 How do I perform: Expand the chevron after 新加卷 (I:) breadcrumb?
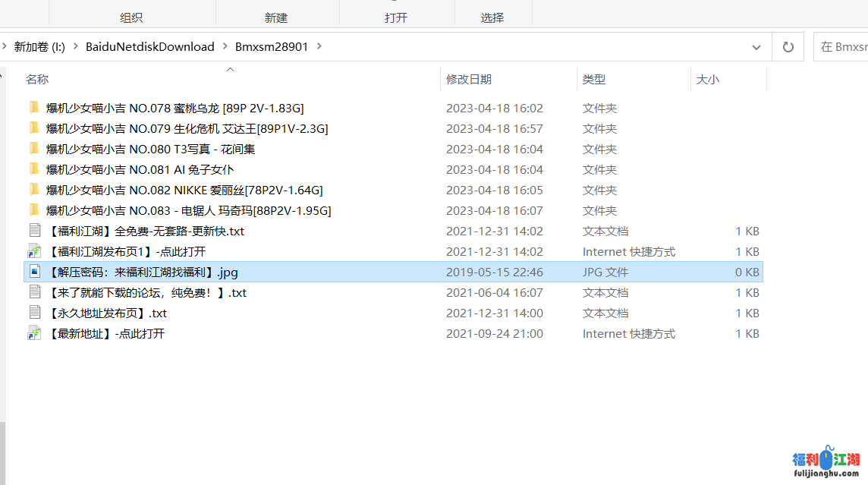coord(75,46)
